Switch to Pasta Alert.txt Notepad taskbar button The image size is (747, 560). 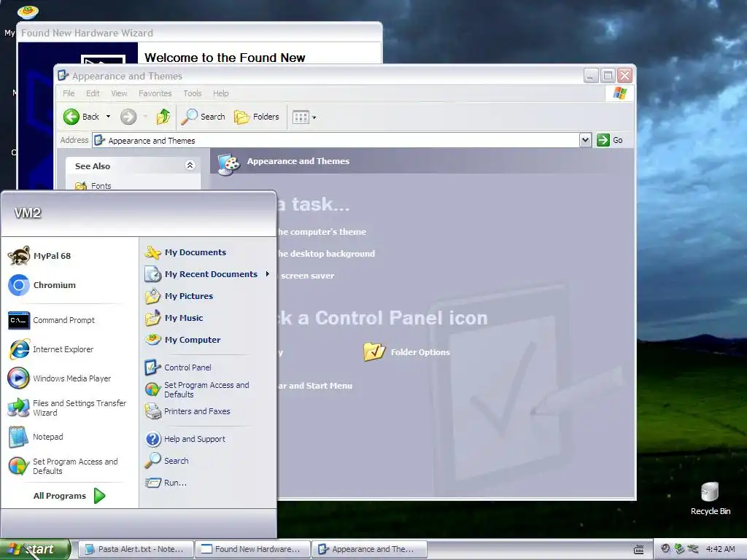135,549
